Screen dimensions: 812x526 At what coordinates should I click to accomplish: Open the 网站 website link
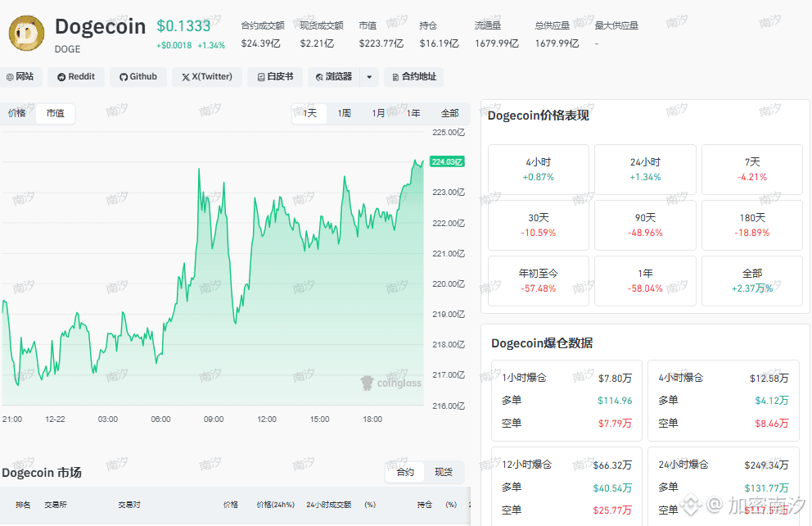click(20, 77)
